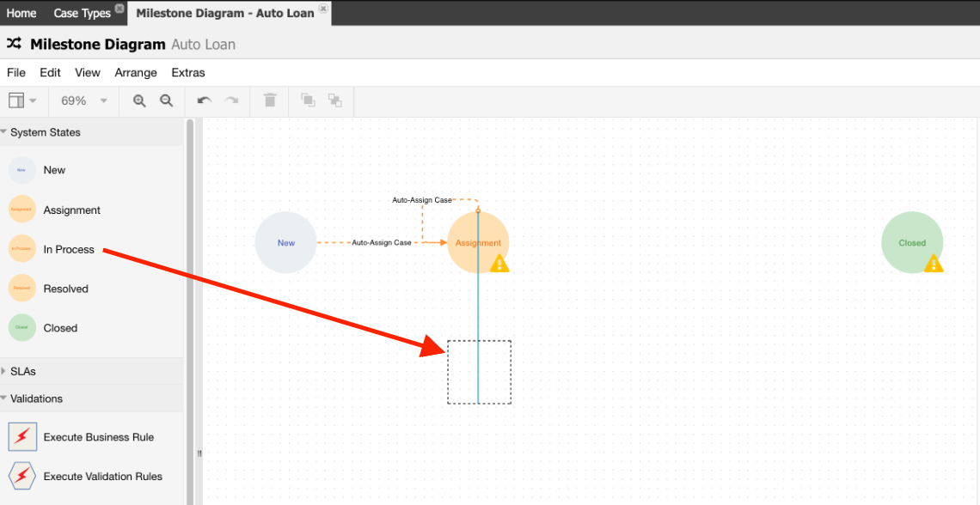Image resolution: width=980 pixels, height=505 pixels.
Task: Click the Execute Business Rule label
Action: click(99, 437)
